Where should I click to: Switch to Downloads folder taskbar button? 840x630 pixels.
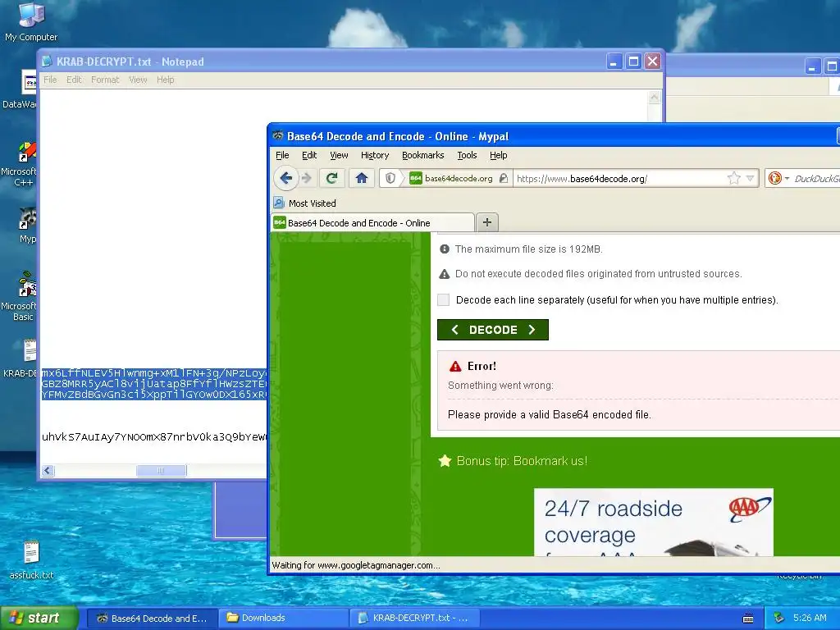(283, 619)
